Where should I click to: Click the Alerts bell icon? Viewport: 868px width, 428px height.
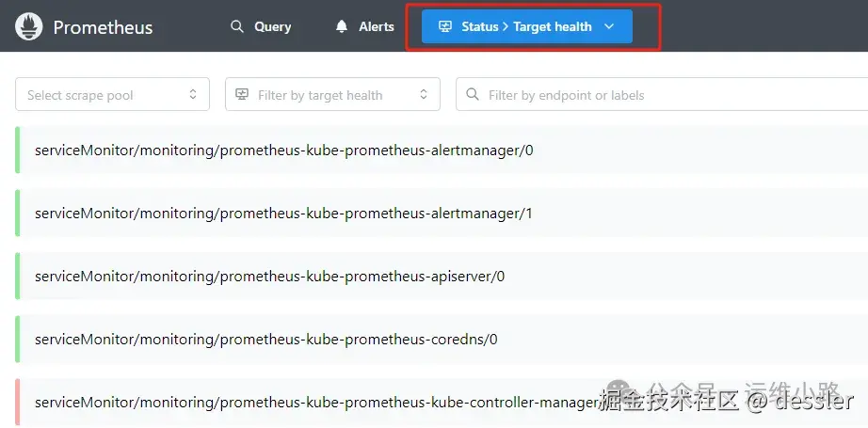point(342,26)
